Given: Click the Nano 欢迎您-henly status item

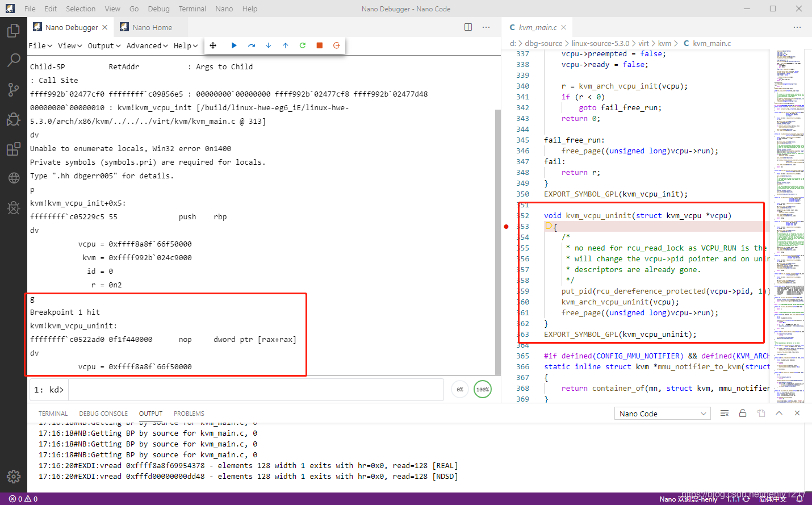Looking at the screenshot, I should pyautogui.click(x=688, y=499).
